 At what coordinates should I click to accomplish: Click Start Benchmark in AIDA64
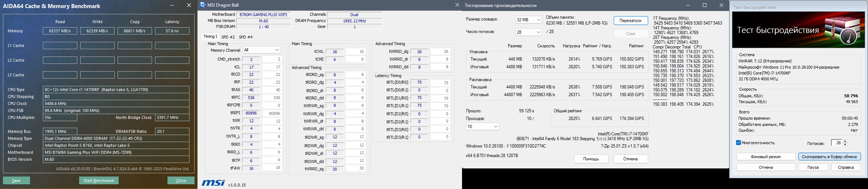point(99,181)
